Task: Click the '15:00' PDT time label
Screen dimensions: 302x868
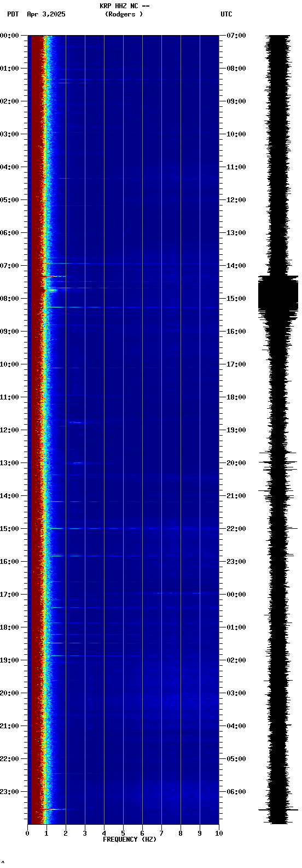Action: pyautogui.click(x=9, y=529)
